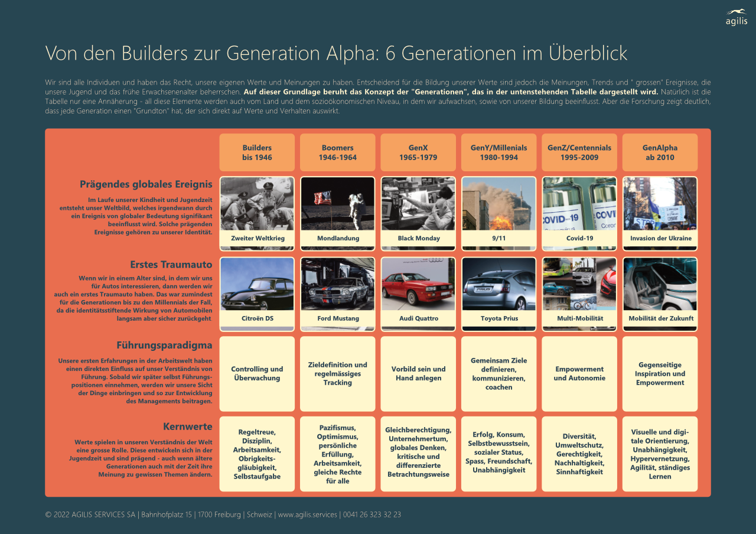Open the red Audi Quattro photo

coord(418,284)
